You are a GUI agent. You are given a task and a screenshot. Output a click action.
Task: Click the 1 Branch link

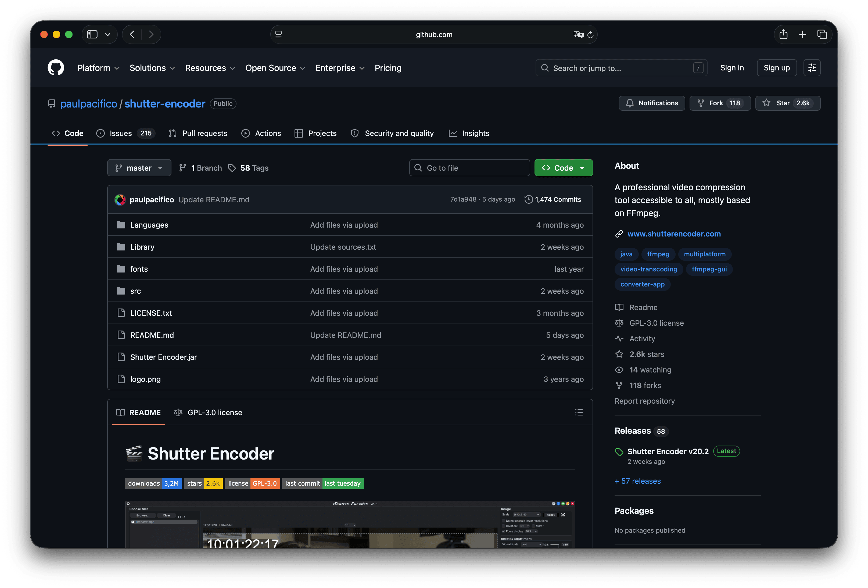click(200, 168)
